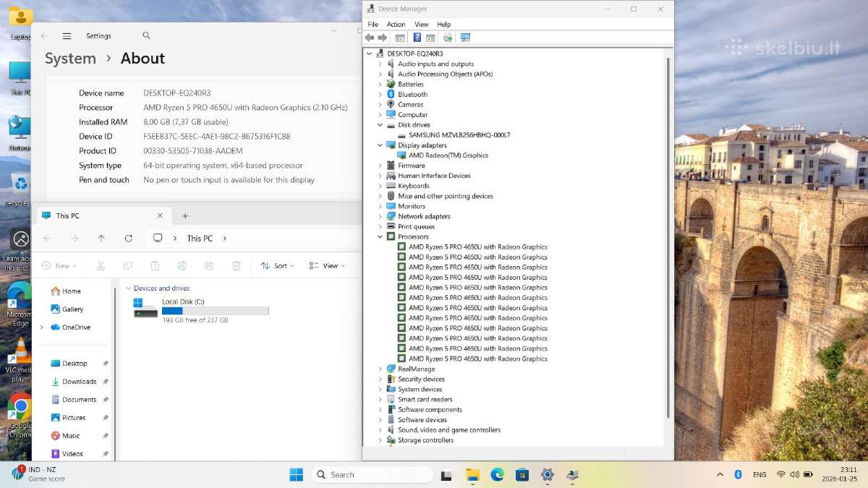Click Back arrow in Device Manager toolbar
The image size is (868, 488).
point(370,38)
